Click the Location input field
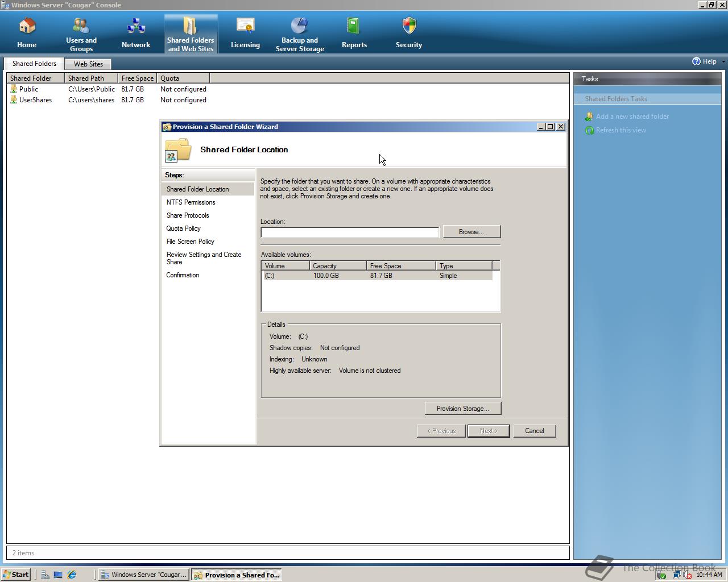 350,232
